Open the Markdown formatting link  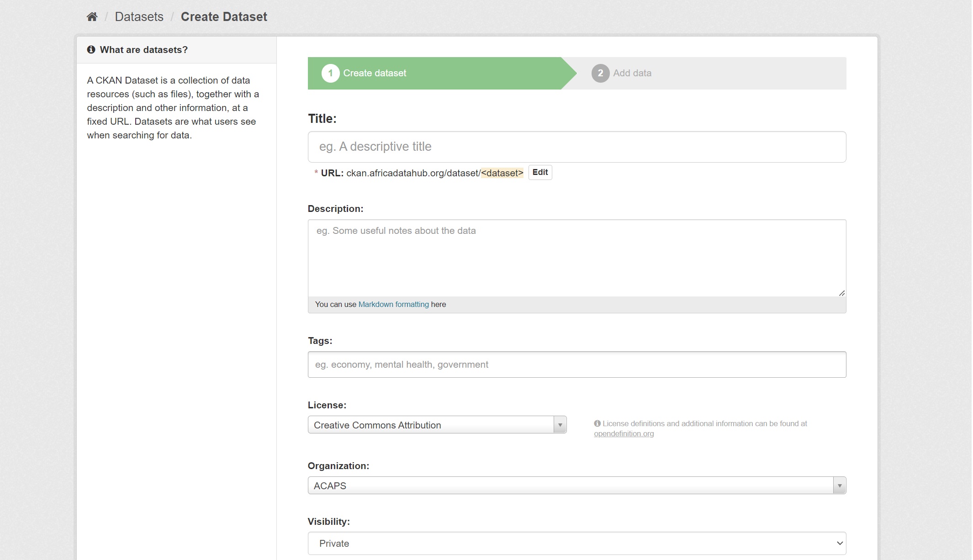[x=393, y=304]
